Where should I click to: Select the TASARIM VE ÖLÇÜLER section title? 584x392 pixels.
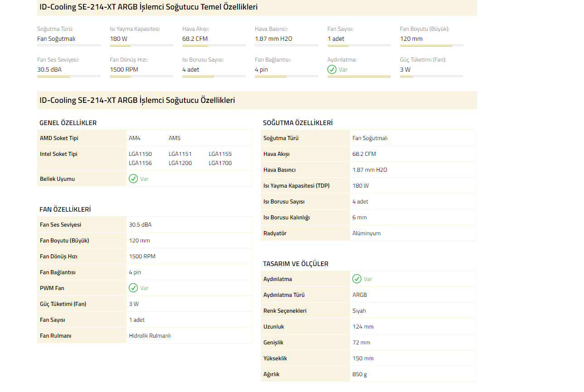[296, 264]
